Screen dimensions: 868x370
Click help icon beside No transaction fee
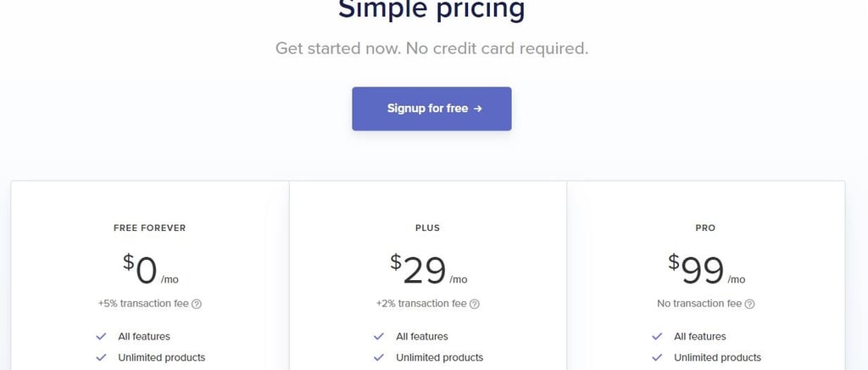[749, 304]
